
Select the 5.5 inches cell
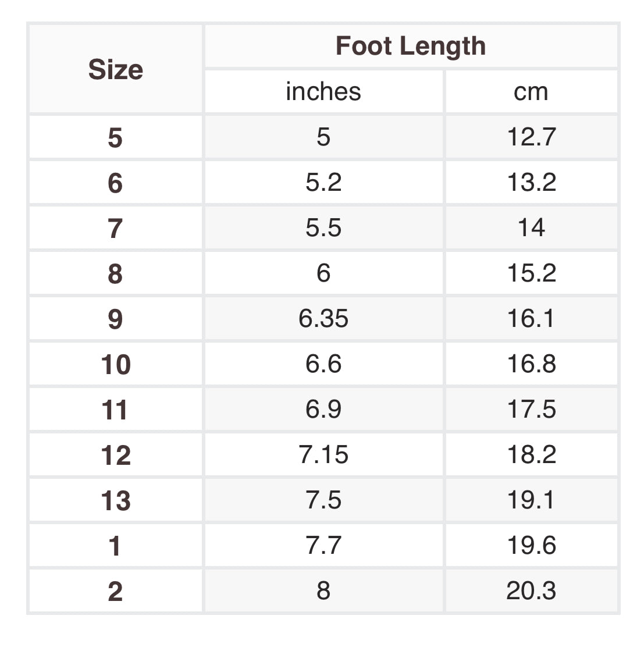pyautogui.click(x=323, y=228)
